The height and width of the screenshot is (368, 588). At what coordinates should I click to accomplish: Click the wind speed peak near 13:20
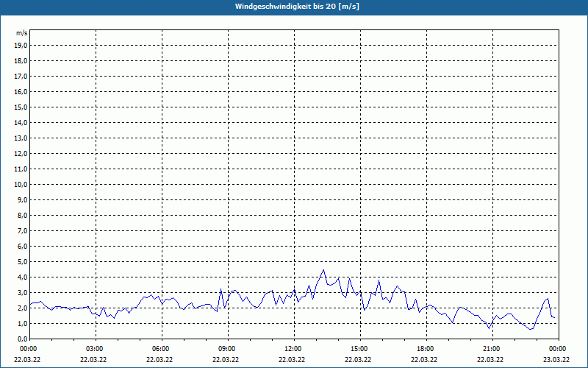323,269
